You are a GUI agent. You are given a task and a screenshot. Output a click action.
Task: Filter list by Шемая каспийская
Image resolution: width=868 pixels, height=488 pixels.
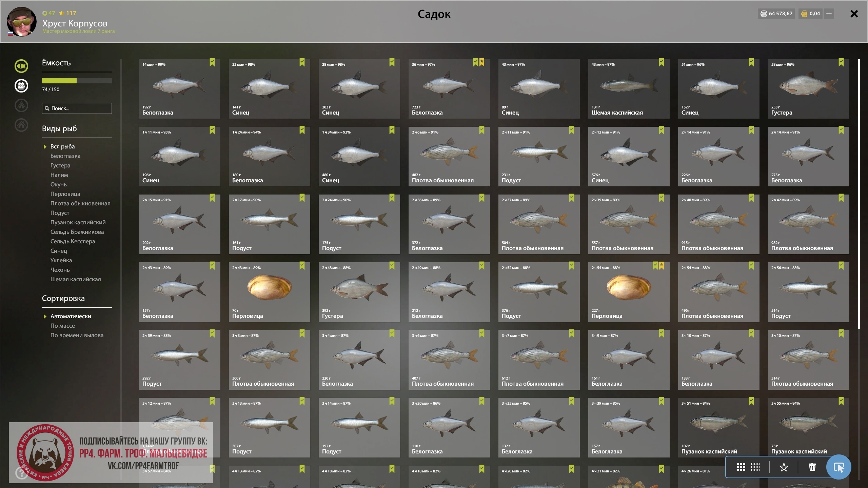click(76, 279)
